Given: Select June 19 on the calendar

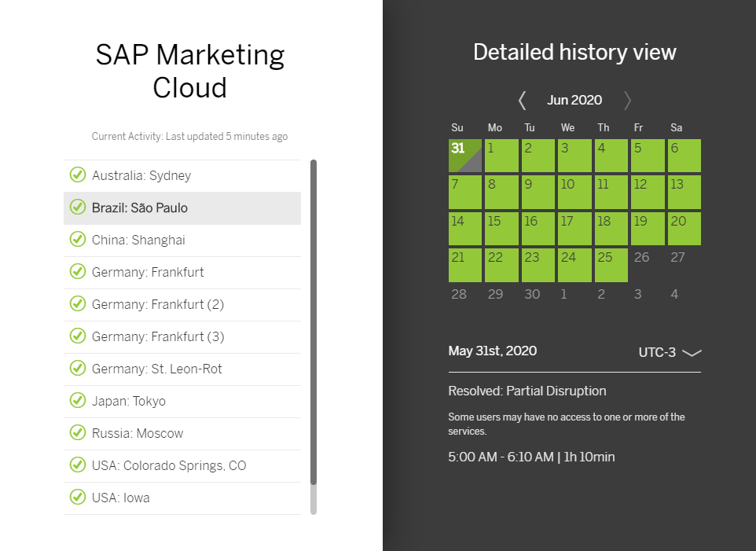Looking at the screenshot, I should (648, 229).
